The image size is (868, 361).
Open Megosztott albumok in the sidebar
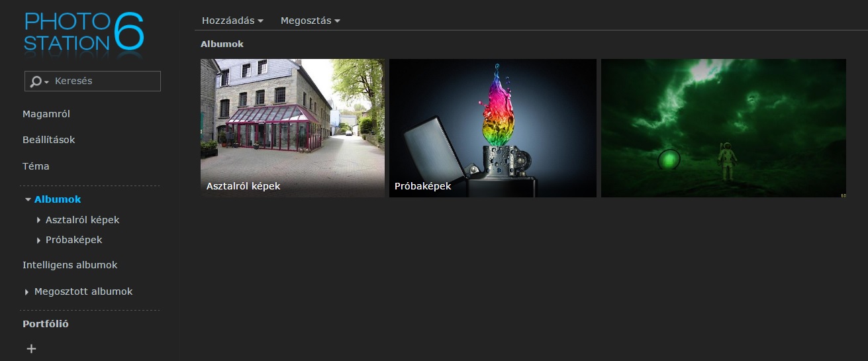[83, 291]
